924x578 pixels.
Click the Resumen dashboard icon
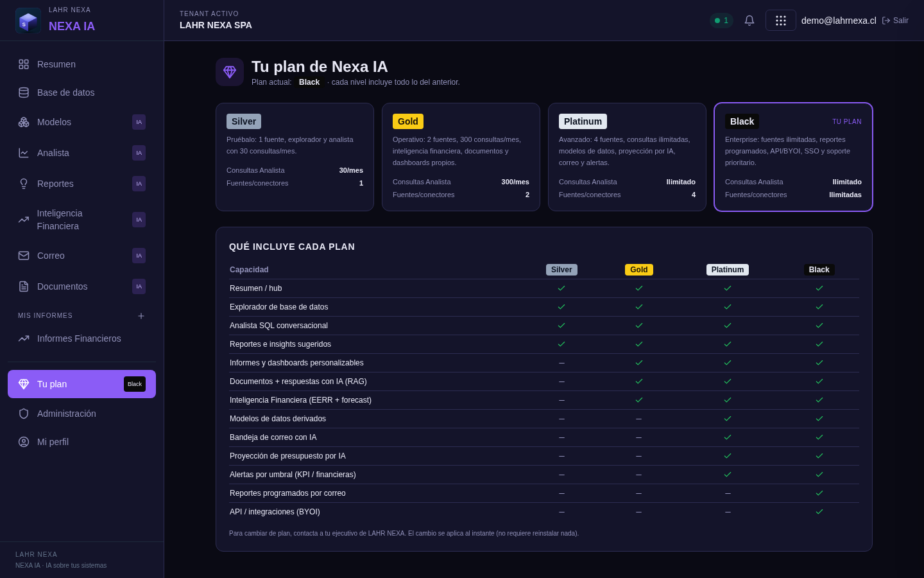click(x=24, y=64)
